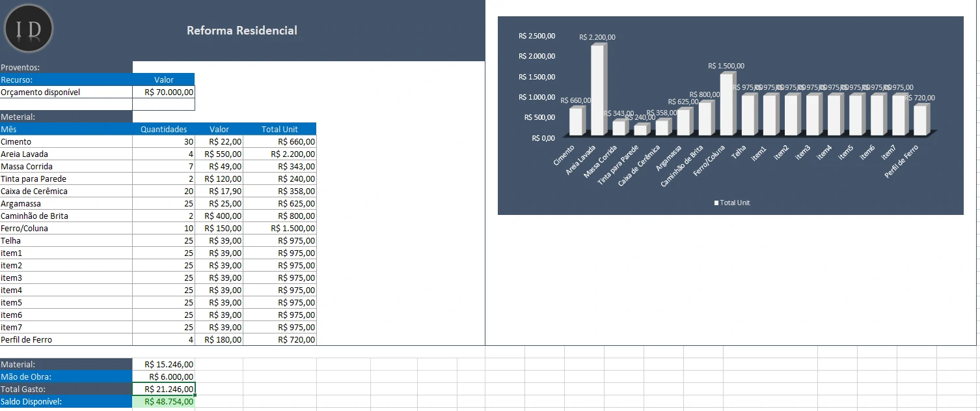
Task: Click the Ferro/Coluna bar in the chart
Action: [727, 104]
